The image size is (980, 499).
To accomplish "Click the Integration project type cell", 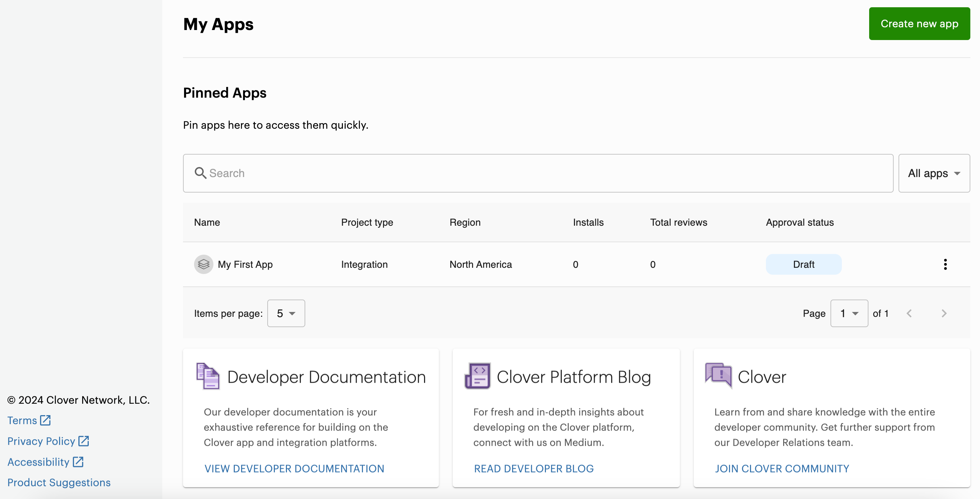I will (364, 264).
